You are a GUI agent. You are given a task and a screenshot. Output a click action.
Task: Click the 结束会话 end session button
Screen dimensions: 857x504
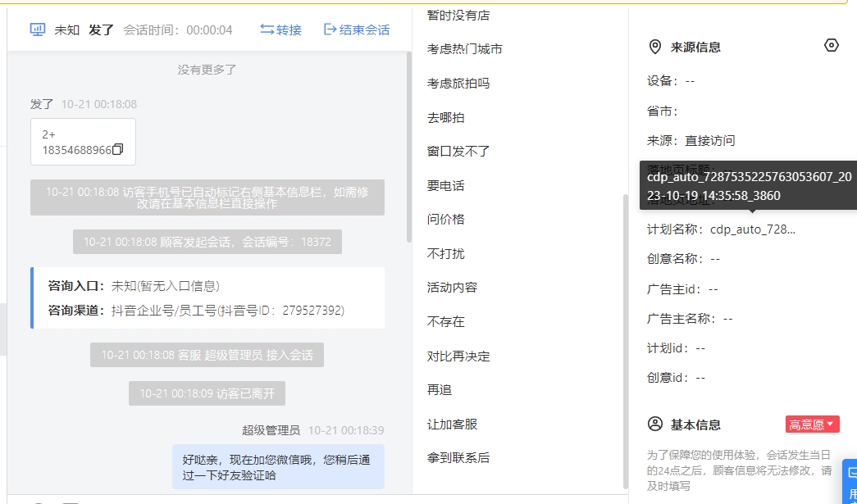click(x=357, y=30)
